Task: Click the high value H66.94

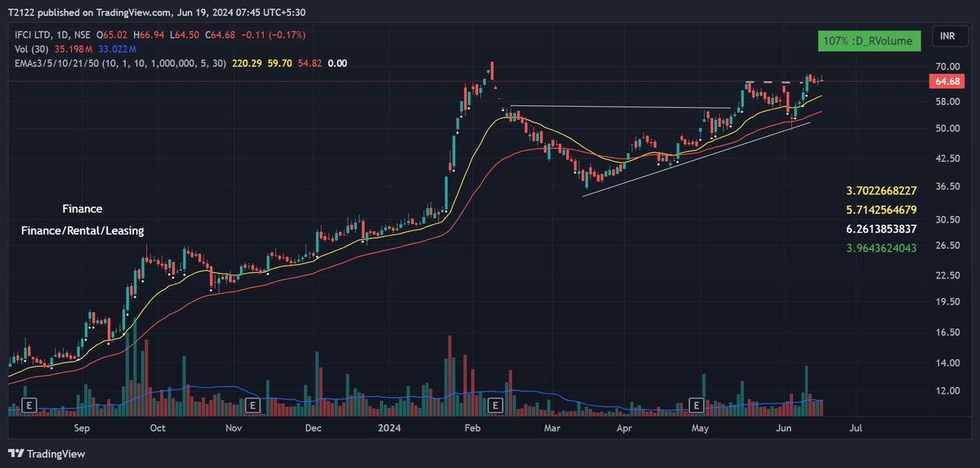Action: click(x=149, y=35)
